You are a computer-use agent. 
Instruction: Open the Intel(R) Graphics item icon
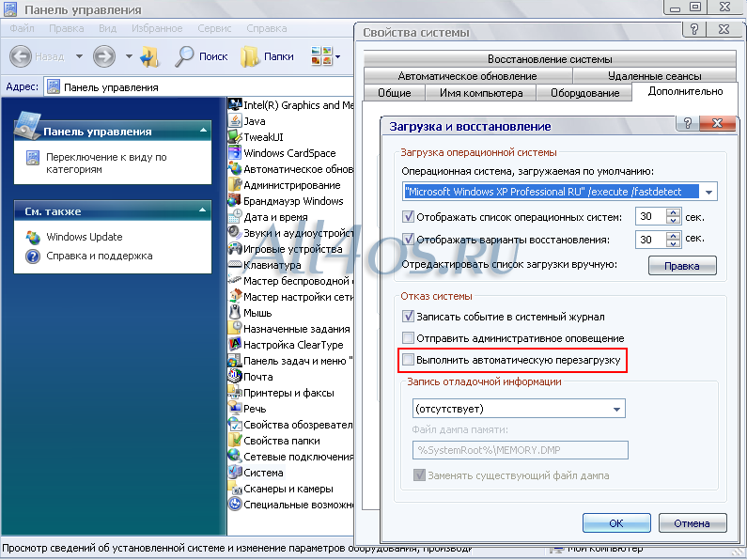tap(235, 104)
